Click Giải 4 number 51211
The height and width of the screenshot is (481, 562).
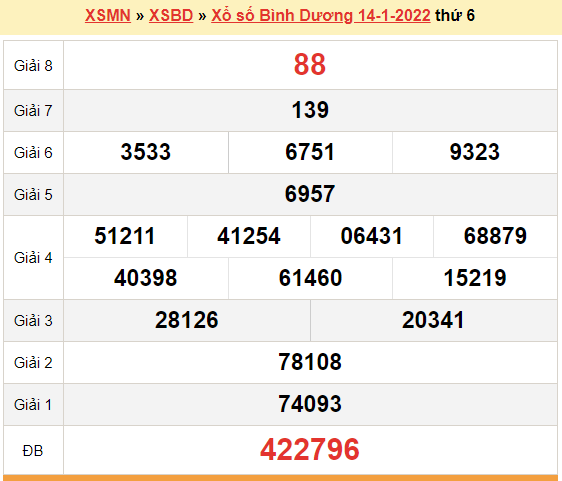[x=125, y=236]
